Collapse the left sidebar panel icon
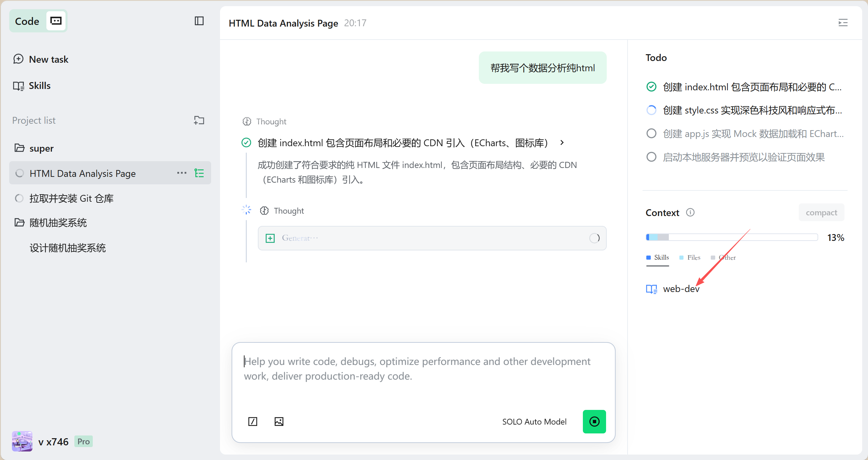Viewport: 868px width, 460px height. click(199, 21)
